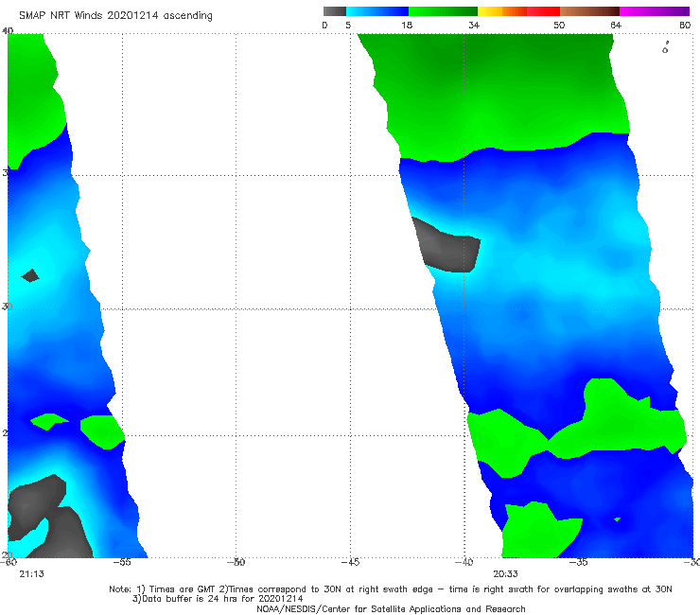Click latitude axis label 40

[8, 30]
